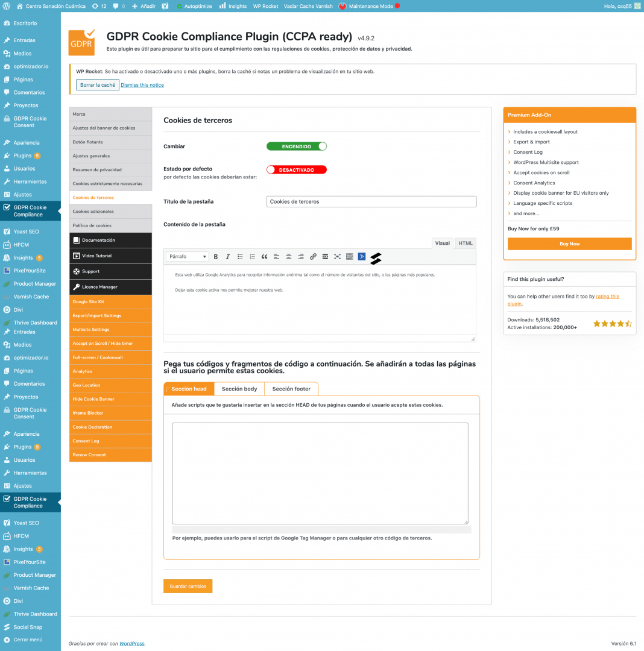This screenshot has height=651, width=644.
Task: Click the plugin star rating
Action: pos(613,324)
